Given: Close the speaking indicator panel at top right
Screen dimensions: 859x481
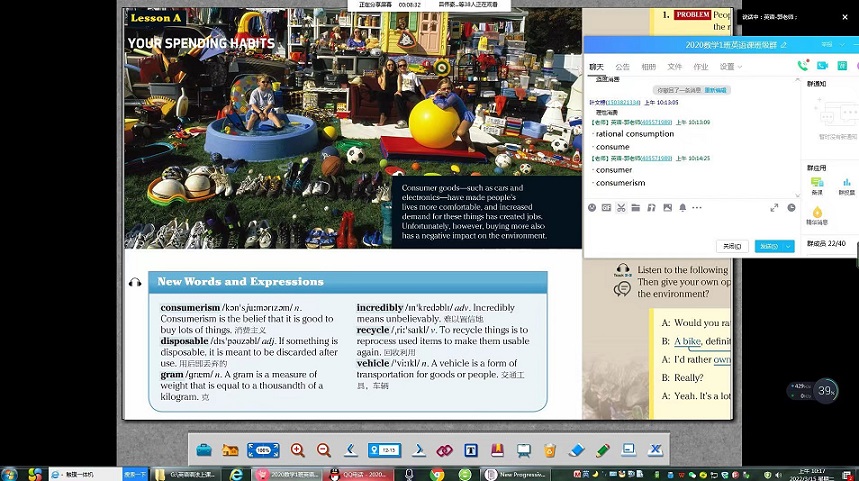Looking at the screenshot, I should 845,17.
